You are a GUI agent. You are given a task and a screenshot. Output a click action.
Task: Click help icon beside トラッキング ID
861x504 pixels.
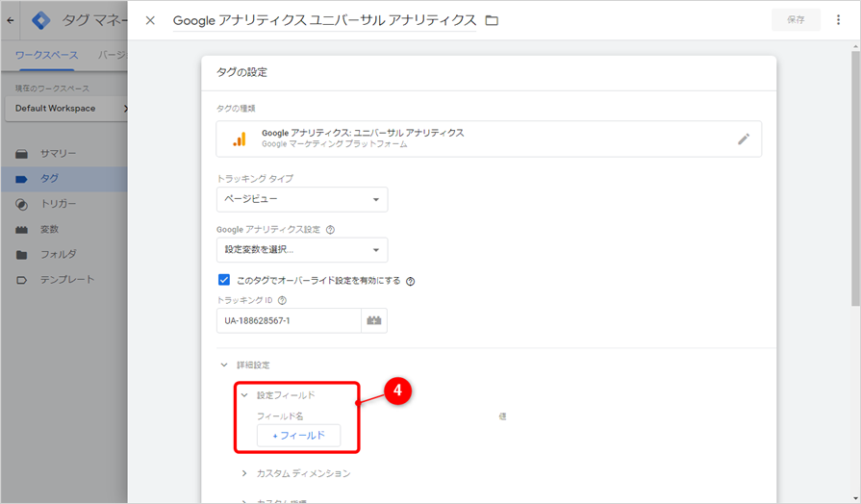pyautogui.click(x=282, y=300)
